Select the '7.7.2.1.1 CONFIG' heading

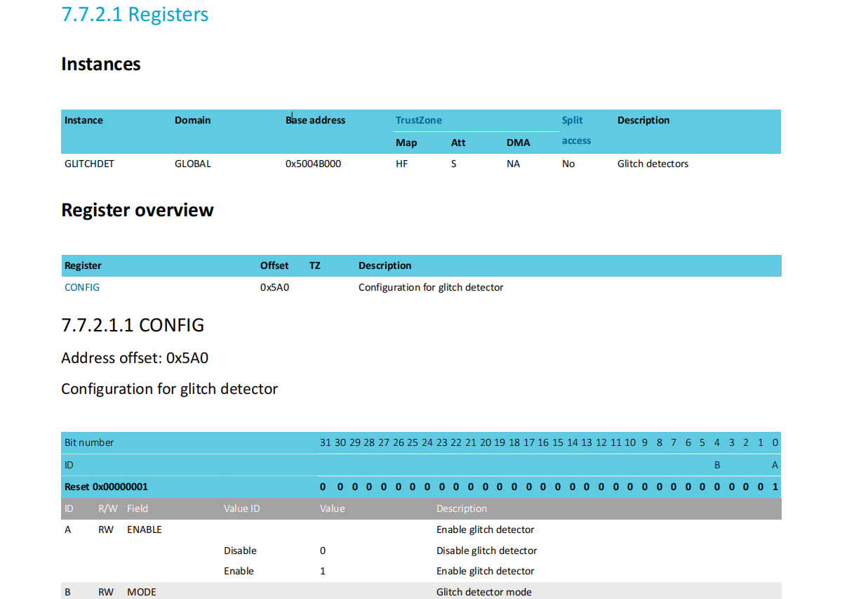click(x=133, y=326)
